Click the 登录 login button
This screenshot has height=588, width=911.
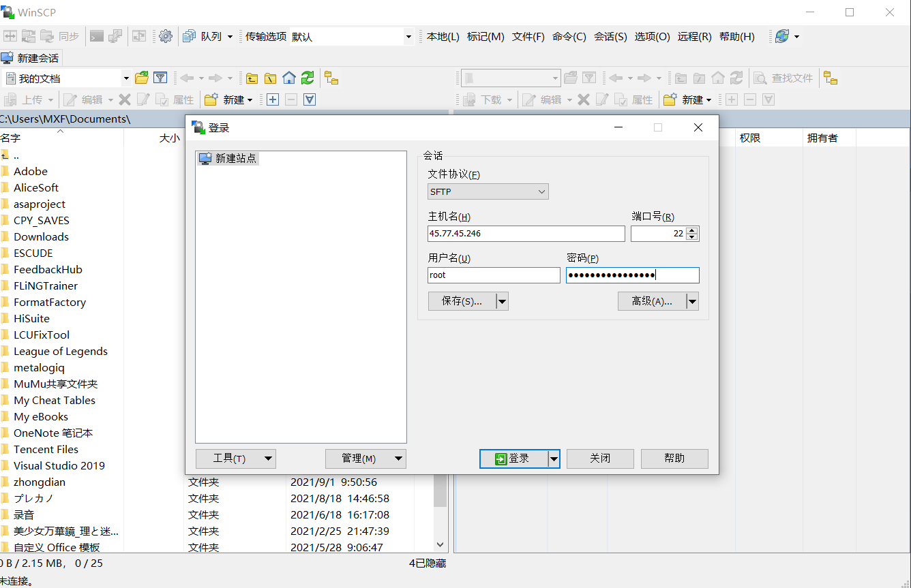[x=513, y=459]
